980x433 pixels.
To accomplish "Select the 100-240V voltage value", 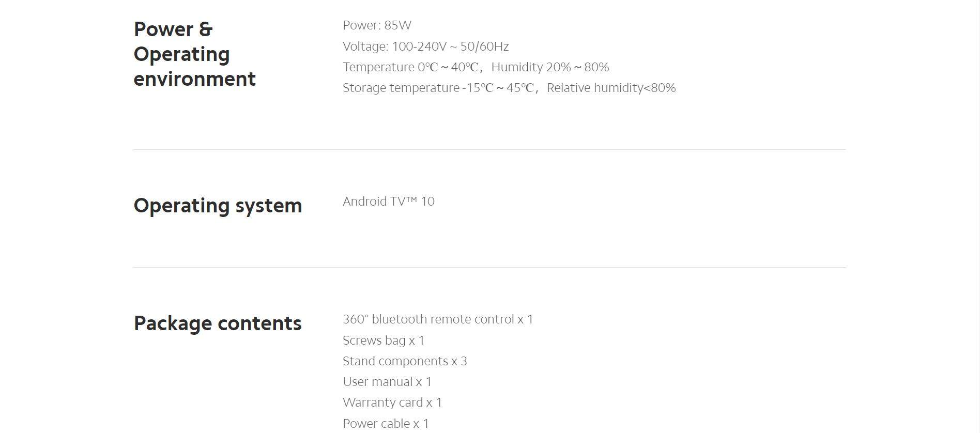I will [419, 47].
